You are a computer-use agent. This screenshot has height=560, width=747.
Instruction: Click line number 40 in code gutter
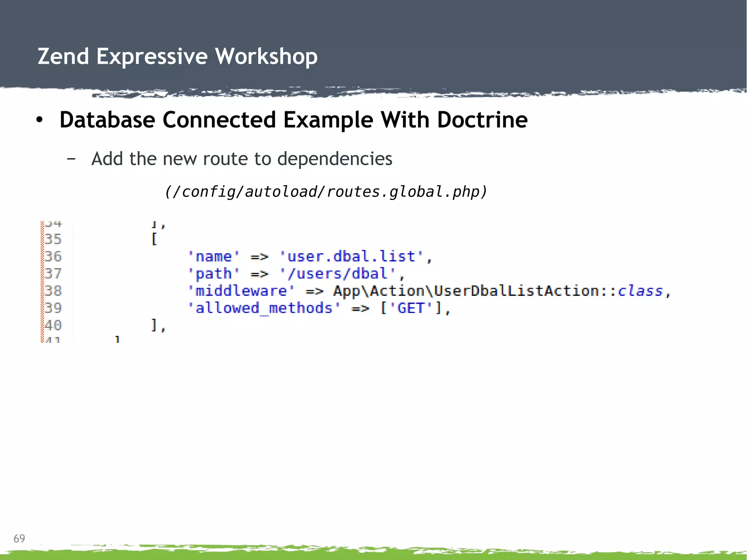click(x=53, y=325)
